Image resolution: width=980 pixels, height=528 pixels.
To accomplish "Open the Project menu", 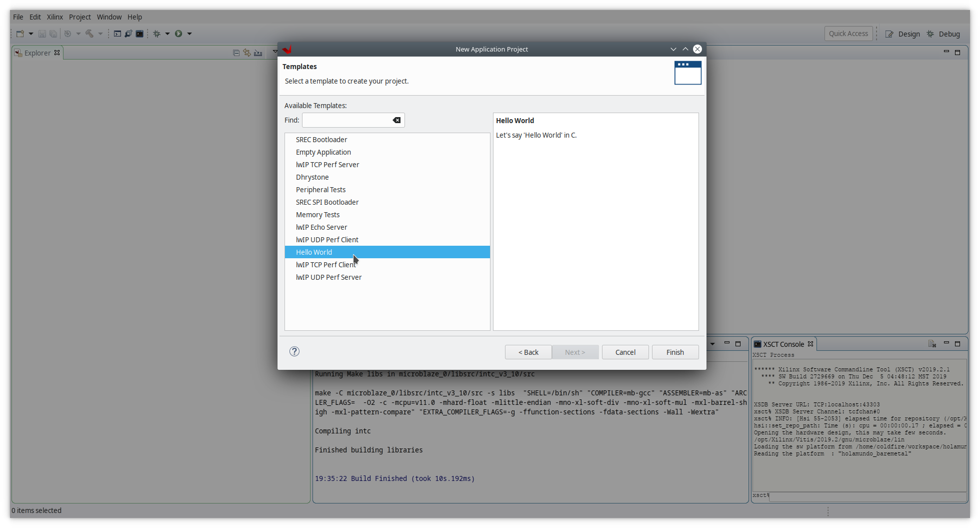I will pyautogui.click(x=80, y=17).
